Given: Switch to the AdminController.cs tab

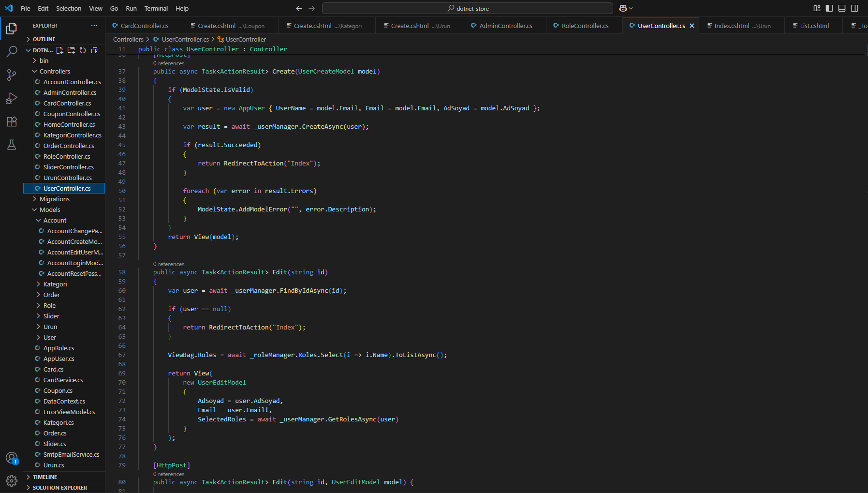Looking at the screenshot, I should [x=505, y=26].
